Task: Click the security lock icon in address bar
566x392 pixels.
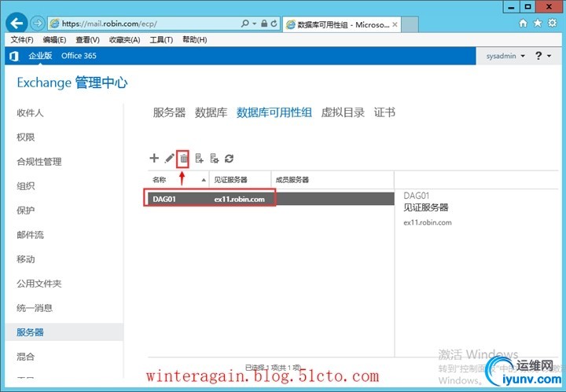Action: (x=264, y=24)
